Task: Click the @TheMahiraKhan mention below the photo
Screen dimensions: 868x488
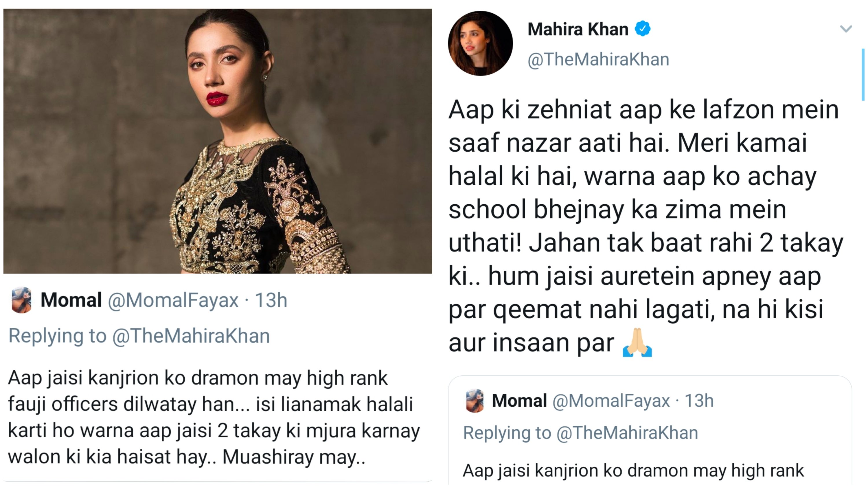Action: click(x=191, y=336)
